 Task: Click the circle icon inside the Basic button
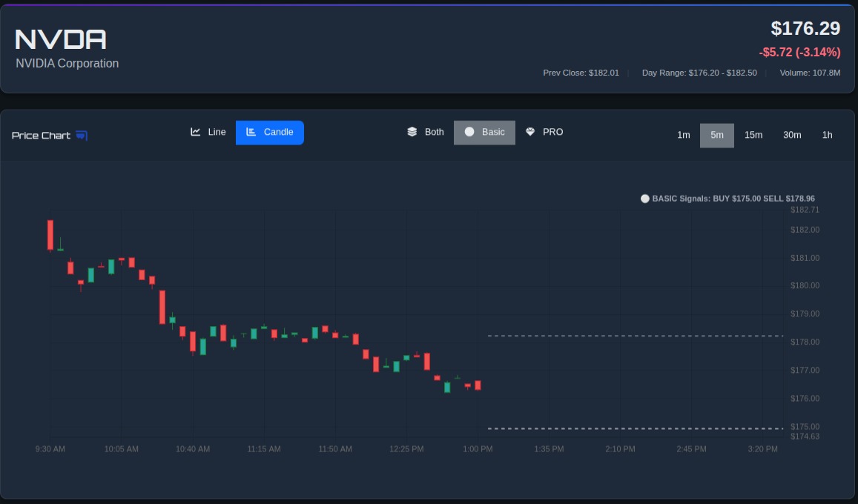click(469, 131)
